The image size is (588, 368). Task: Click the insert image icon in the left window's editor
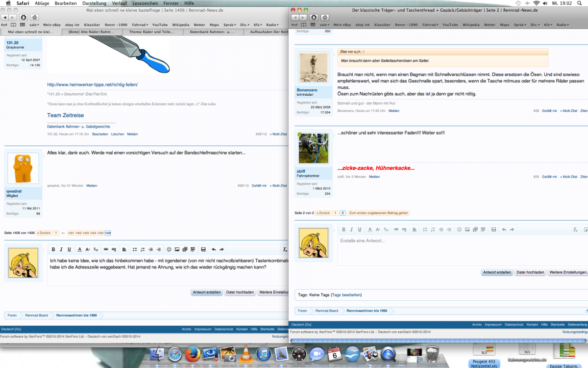click(x=177, y=249)
